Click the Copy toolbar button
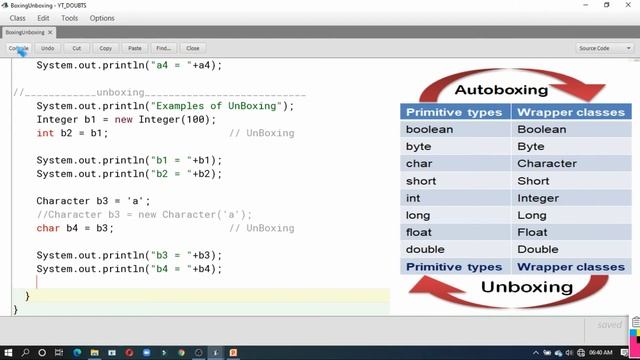This screenshot has width=640, height=360. tap(105, 48)
